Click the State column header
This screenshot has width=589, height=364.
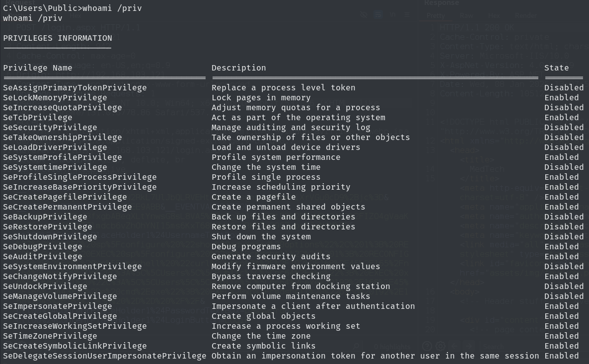pos(556,68)
